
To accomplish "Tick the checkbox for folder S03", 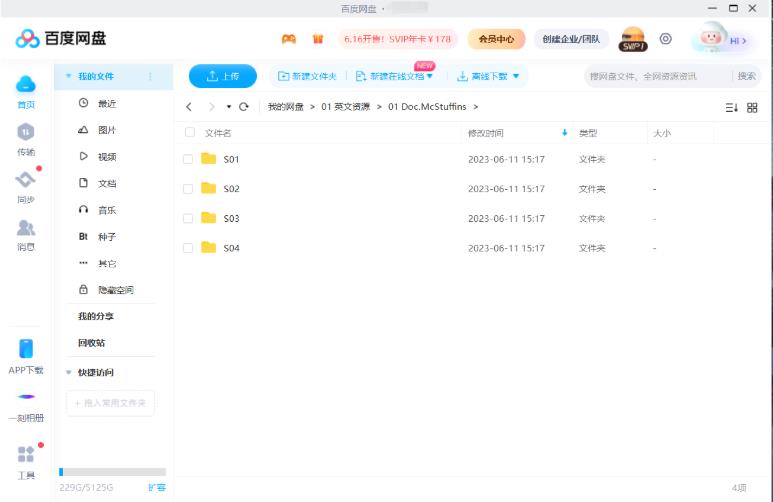I will 188,218.
